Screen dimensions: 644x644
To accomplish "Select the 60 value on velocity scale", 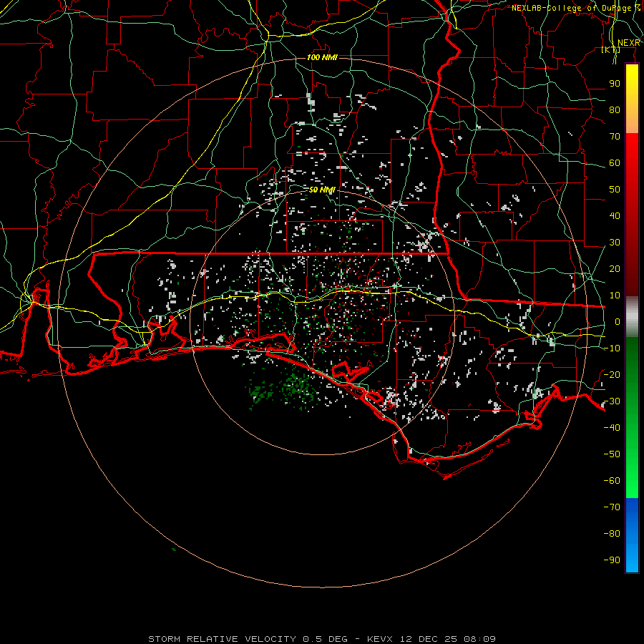I will click(x=615, y=162).
